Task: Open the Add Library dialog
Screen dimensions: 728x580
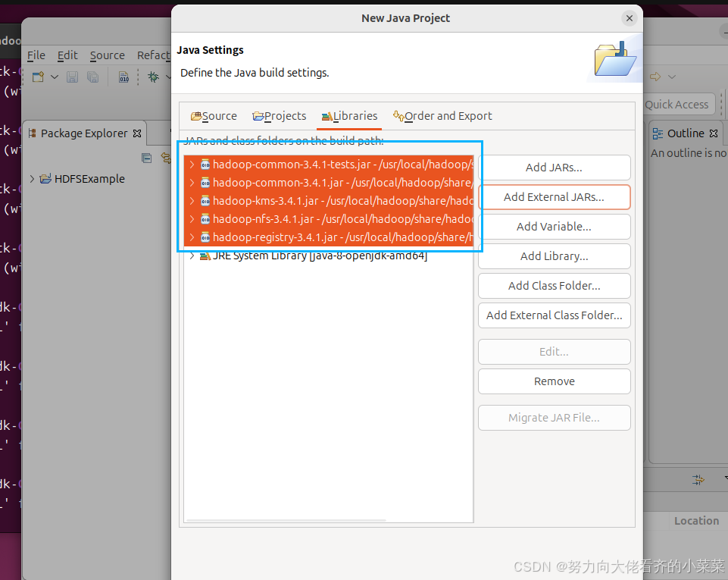Action: tap(554, 256)
